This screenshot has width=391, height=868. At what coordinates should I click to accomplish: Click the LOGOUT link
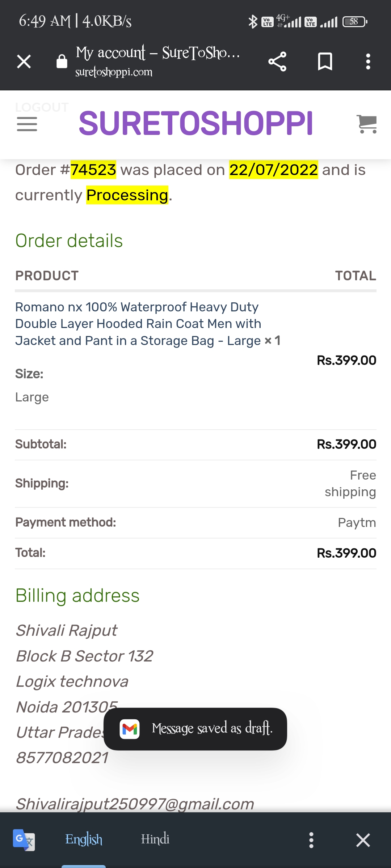pyautogui.click(x=42, y=107)
